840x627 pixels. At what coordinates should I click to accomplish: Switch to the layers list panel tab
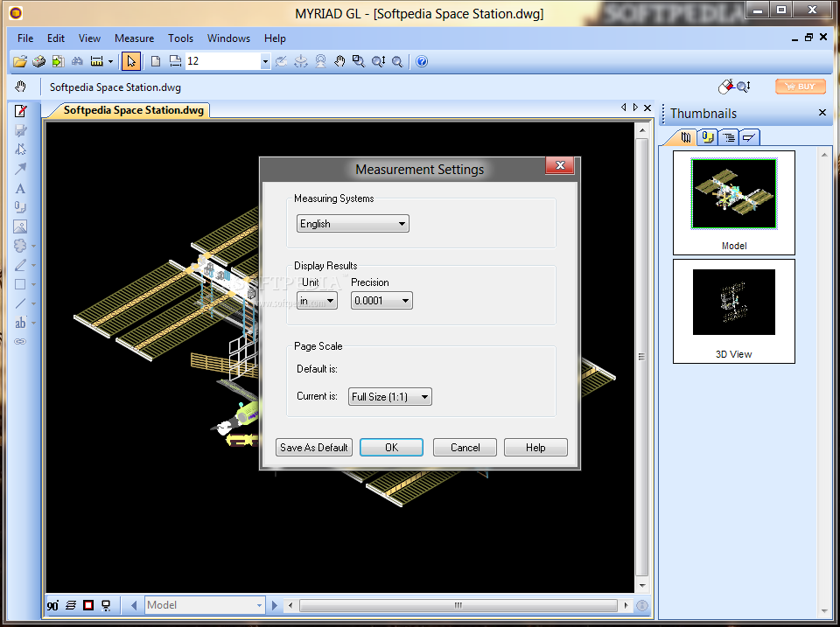pyautogui.click(x=729, y=137)
